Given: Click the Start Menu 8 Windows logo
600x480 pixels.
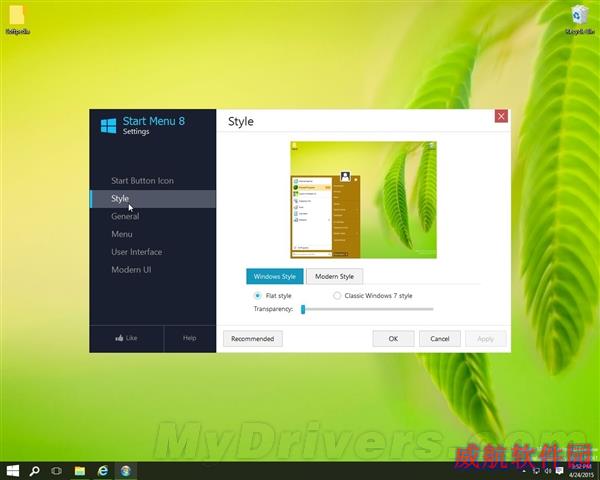Looking at the screenshot, I should 108,126.
